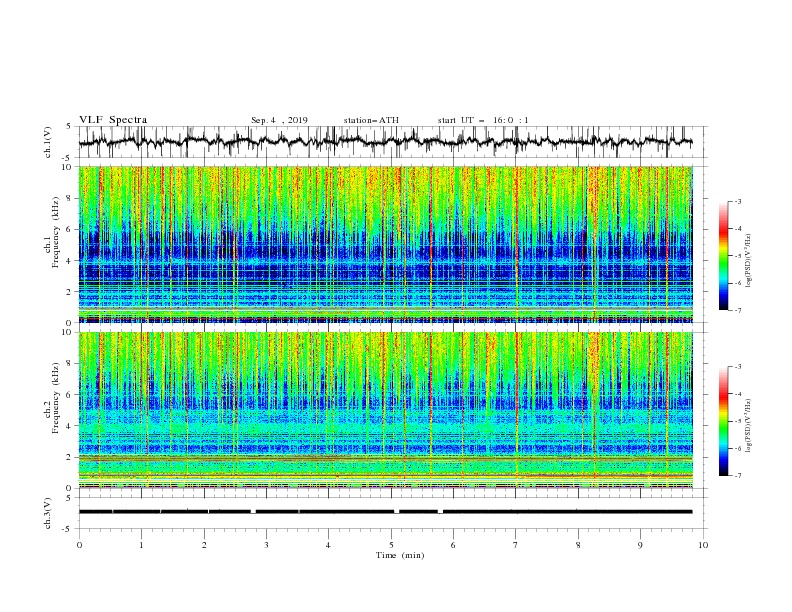Click the "VLF Spectra" plot title
Screen dimensions: 792x612
click(113, 120)
